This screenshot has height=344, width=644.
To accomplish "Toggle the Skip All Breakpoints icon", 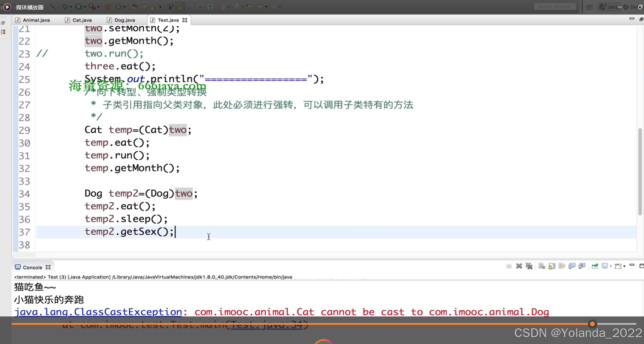I will [53, 7].
